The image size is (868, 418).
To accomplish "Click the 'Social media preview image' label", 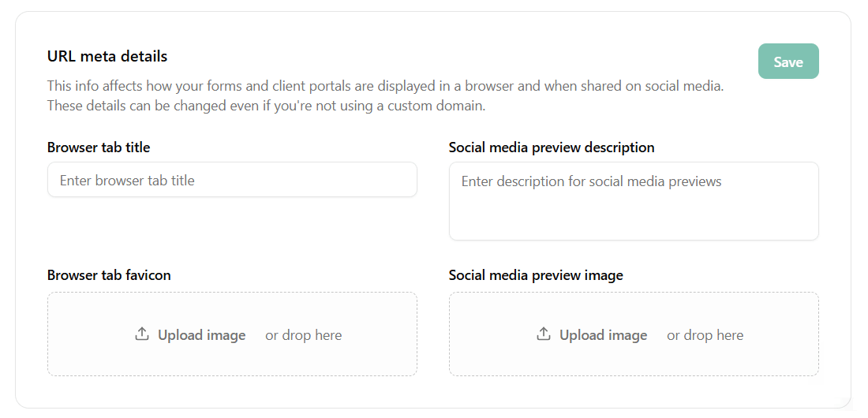I will (x=536, y=275).
